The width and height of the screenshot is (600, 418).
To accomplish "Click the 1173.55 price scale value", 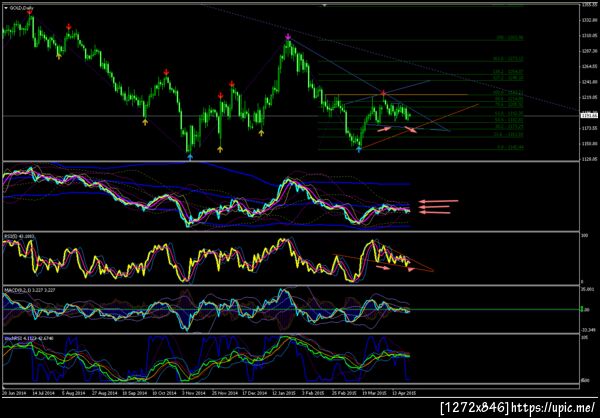I will 589,128.
